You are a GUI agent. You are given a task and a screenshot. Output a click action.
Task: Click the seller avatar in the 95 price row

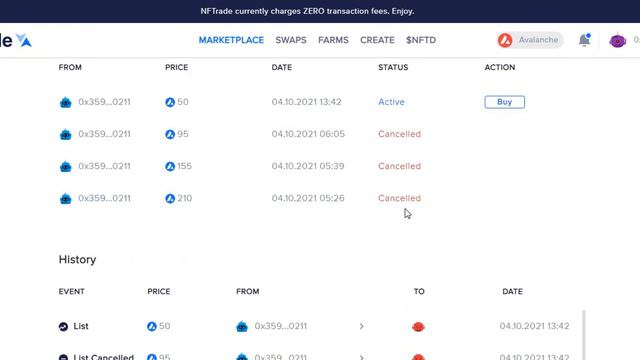coord(66,134)
